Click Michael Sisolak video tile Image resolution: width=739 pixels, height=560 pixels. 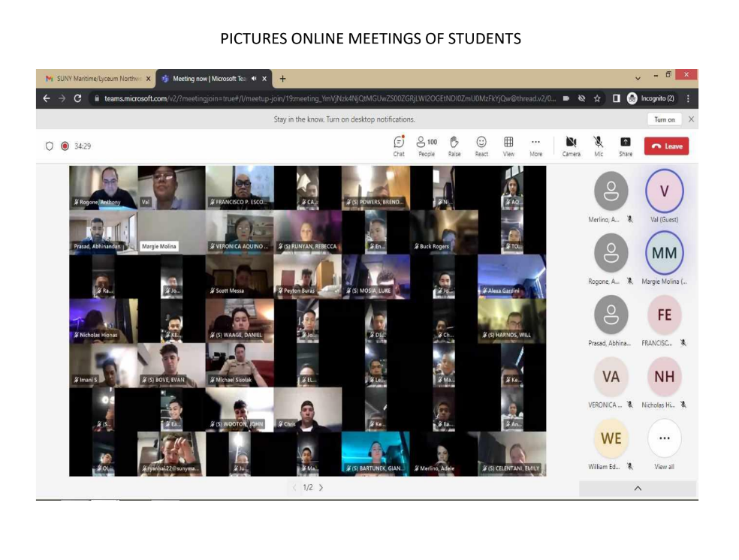point(240,366)
